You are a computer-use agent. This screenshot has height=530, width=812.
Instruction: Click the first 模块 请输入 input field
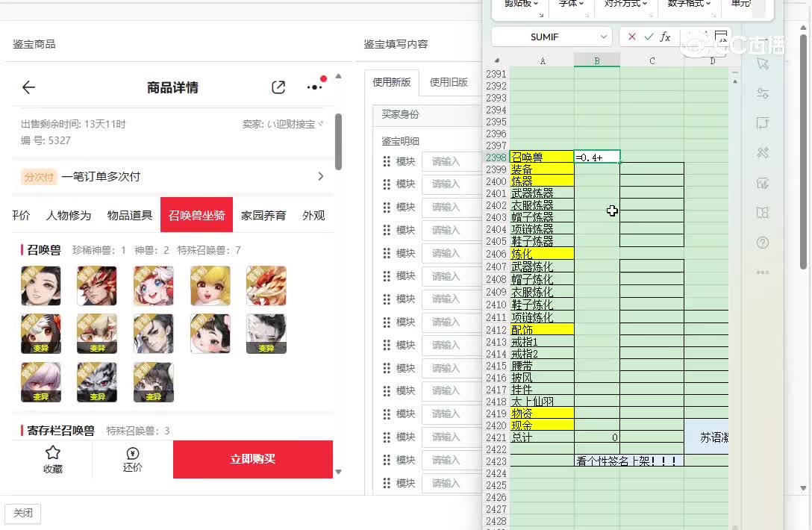click(452, 162)
